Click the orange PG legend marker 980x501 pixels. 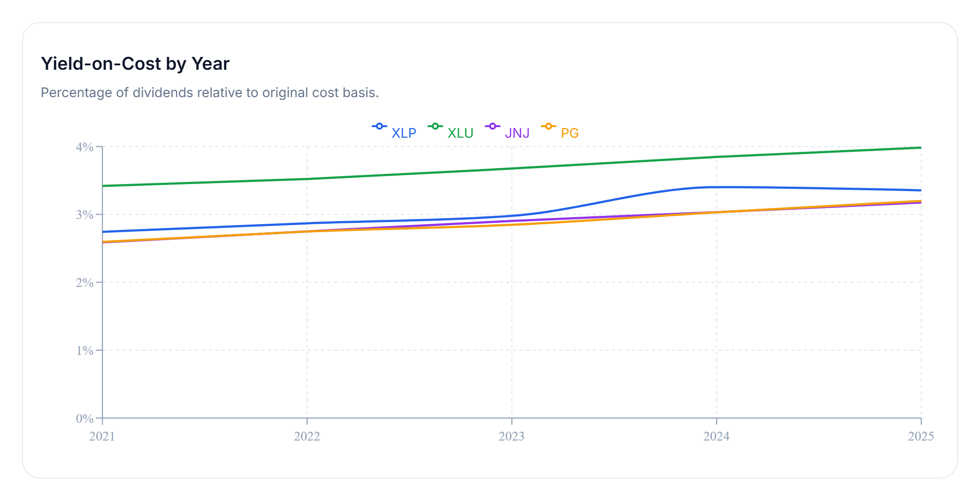tap(548, 127)
